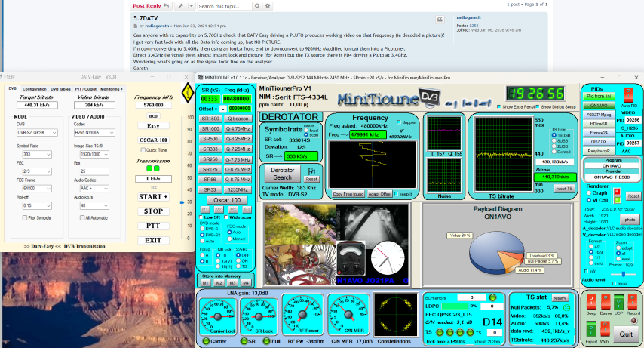Enable the Wide scan checkbox
644x348 pixels.
click(x=226, y=217)
